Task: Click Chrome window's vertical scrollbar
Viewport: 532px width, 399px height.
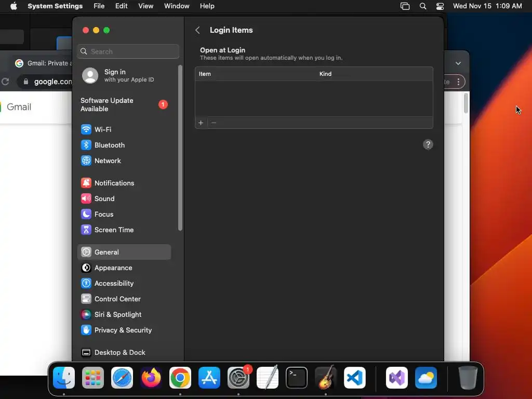Action: click(x=466, y=103)
